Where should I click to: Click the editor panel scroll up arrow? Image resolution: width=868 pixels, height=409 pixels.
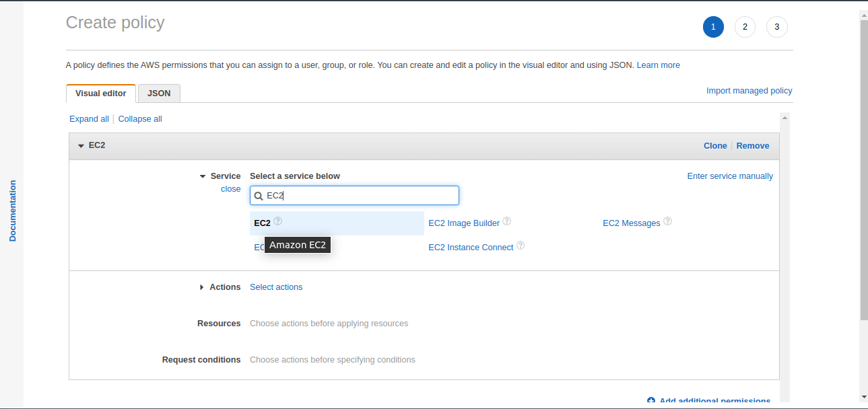[784, 118]
